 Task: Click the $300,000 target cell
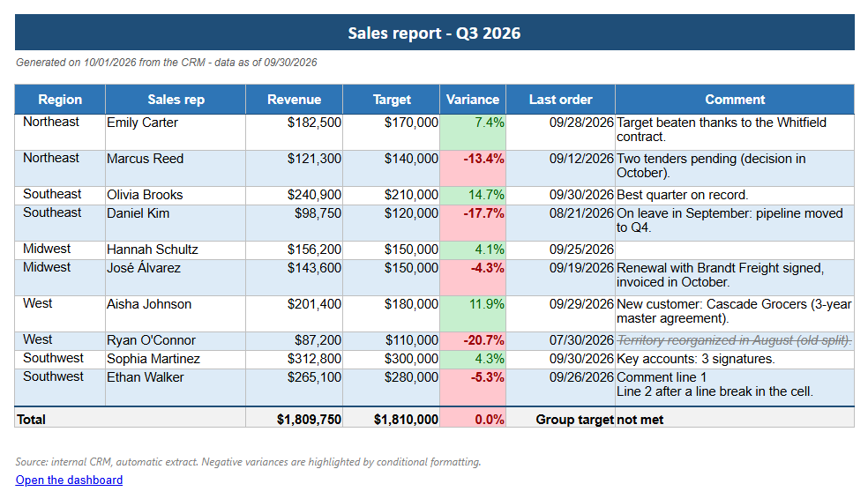392,360
